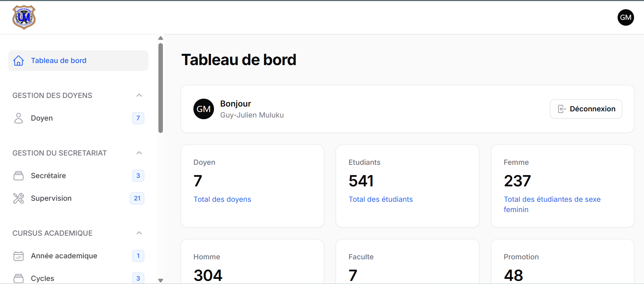
Task: Select the Supervision tools icon
Action: tap(19, 198)
